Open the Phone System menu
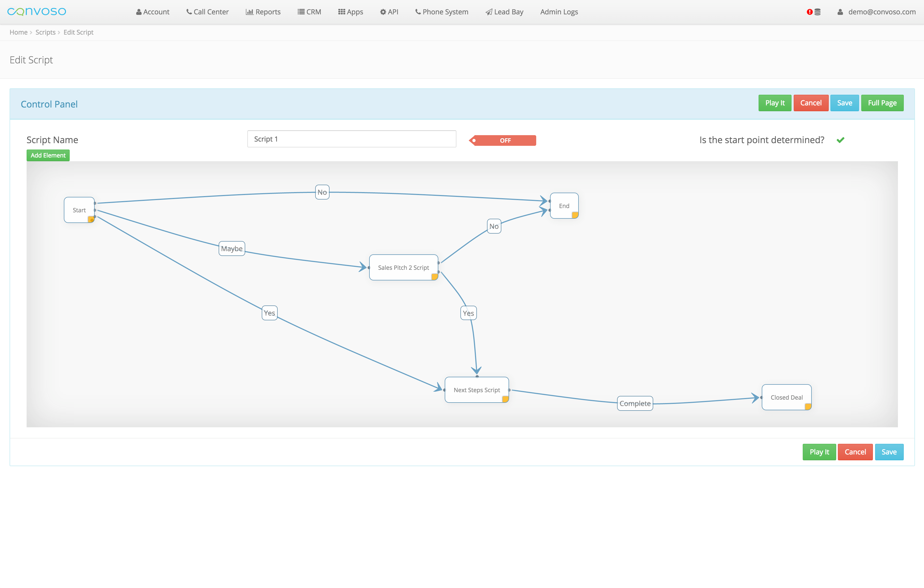The height and width of the screenshot is (588, 924). click(x=442, y=12)
